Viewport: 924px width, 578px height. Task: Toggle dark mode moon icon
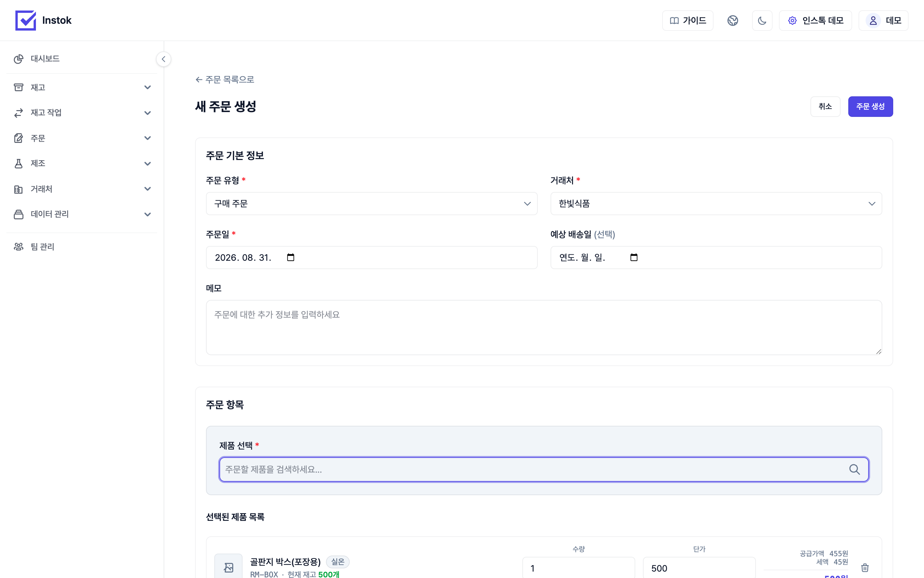click(762, 20)
